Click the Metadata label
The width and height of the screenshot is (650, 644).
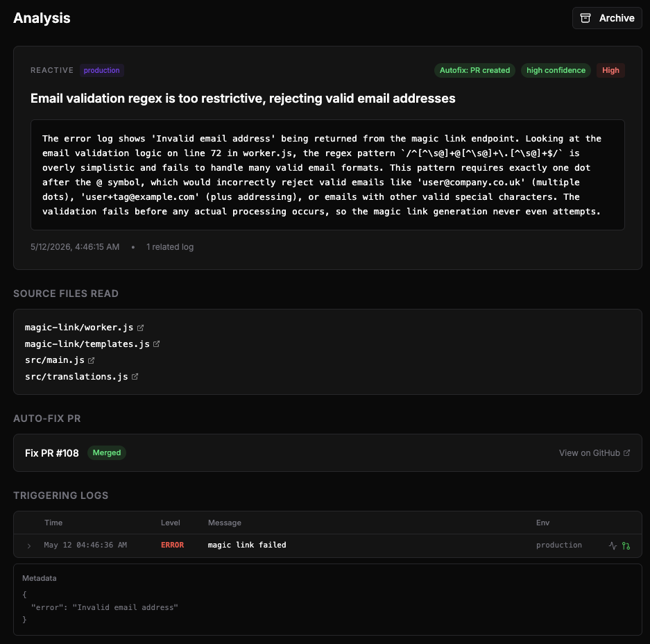(x=40, y=578)
